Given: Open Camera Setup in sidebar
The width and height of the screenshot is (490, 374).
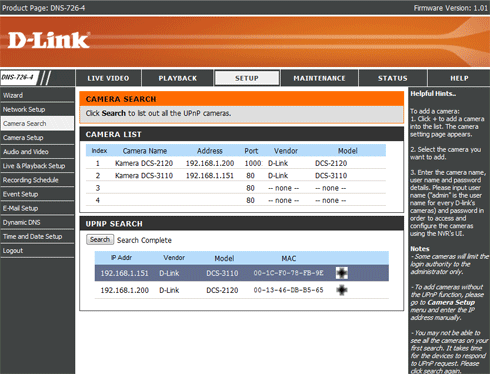Looking at the screenshot, I should click(37, 137).
